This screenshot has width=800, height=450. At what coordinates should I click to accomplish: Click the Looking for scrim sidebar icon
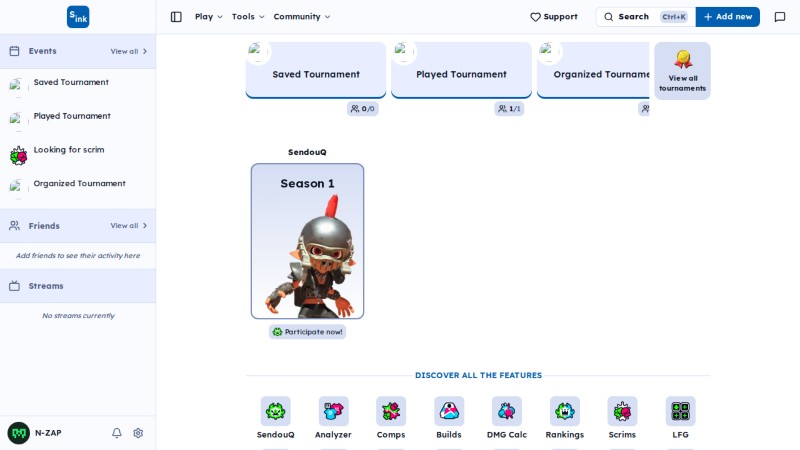(x=19, y=156)
